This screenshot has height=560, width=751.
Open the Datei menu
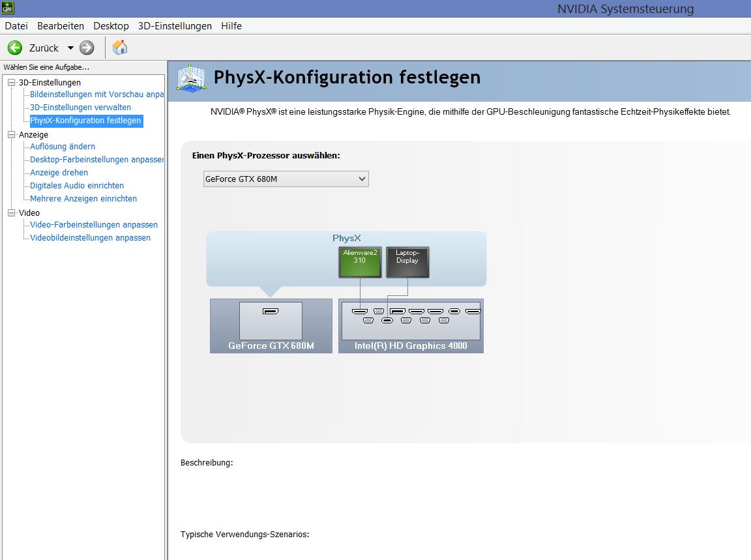point(16,26)
